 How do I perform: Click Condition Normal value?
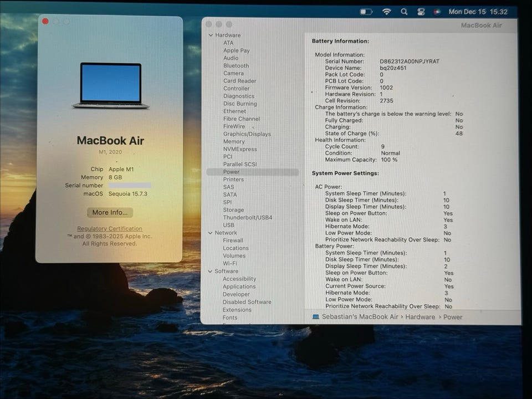pos(391,153)
